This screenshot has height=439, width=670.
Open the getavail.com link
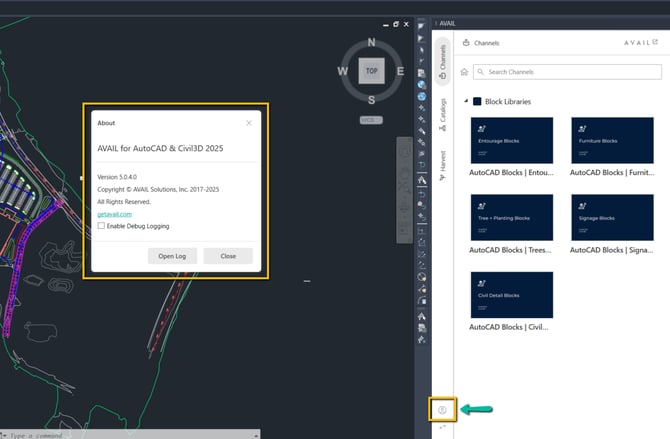point(113,213)
